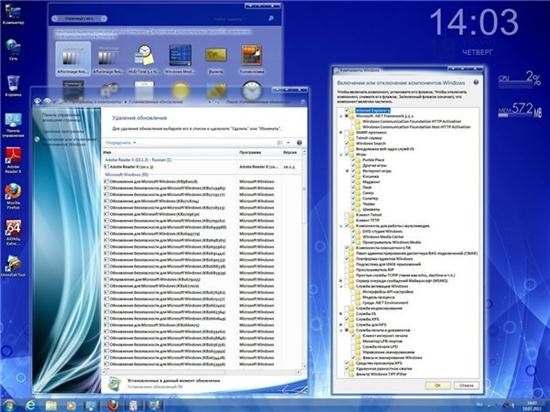Screen dimensions: 550x412
Task: Click Forward arrow in updates window
Action: (47, 101)
